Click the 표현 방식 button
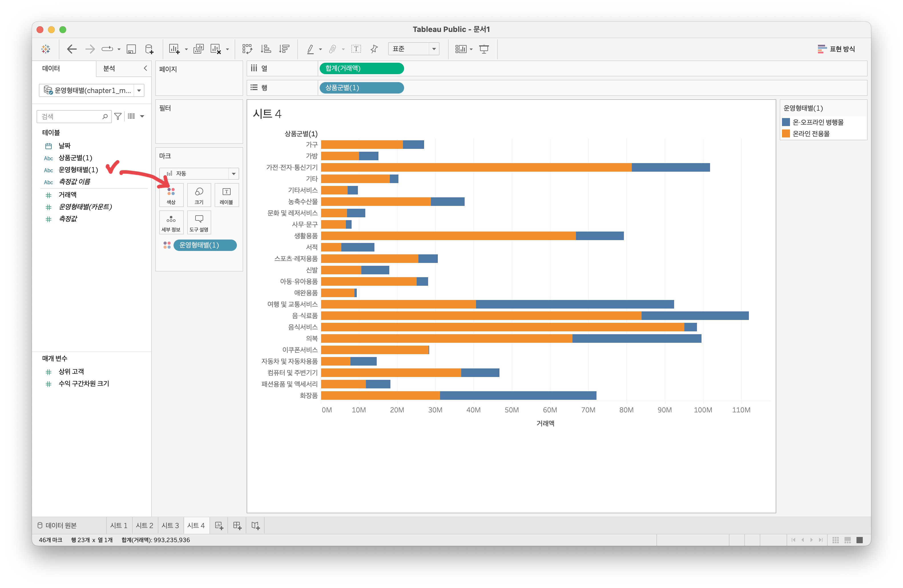 tap(836, 49)
